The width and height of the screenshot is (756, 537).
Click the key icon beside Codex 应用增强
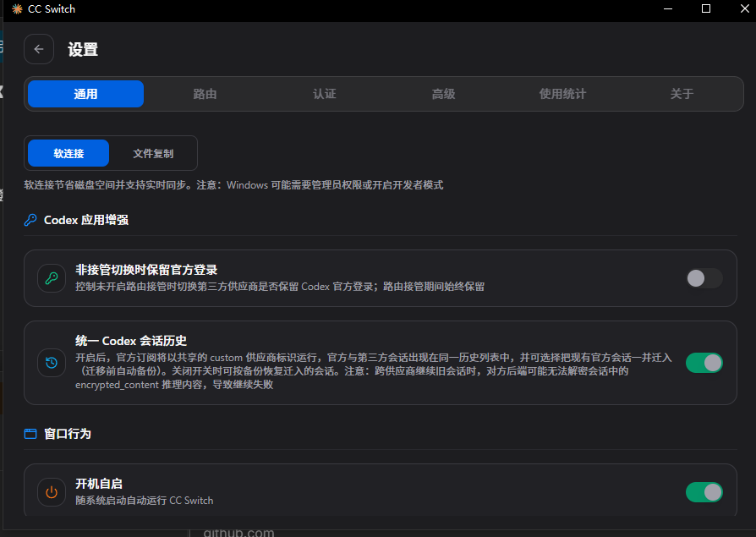(x=30, y=220)
